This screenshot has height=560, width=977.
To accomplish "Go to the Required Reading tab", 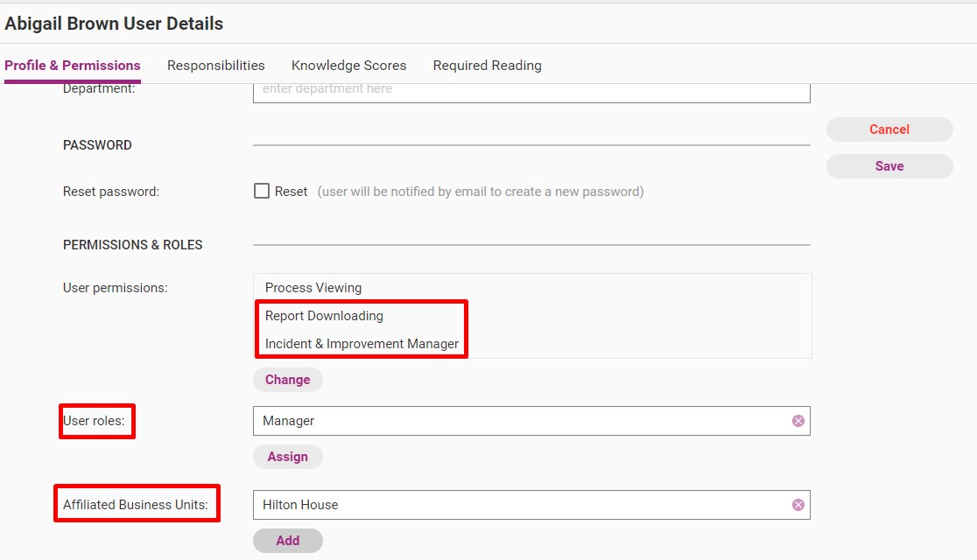I will 488,66.
